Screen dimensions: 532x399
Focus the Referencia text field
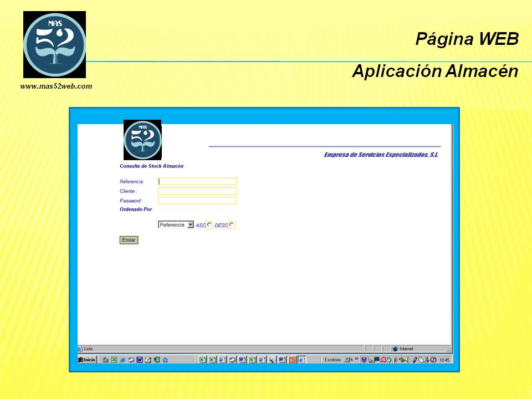click(x=197, y=181)
